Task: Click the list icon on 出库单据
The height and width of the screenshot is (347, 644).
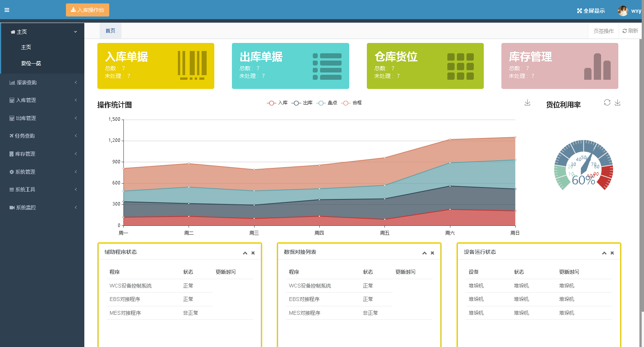Action: 327,66
